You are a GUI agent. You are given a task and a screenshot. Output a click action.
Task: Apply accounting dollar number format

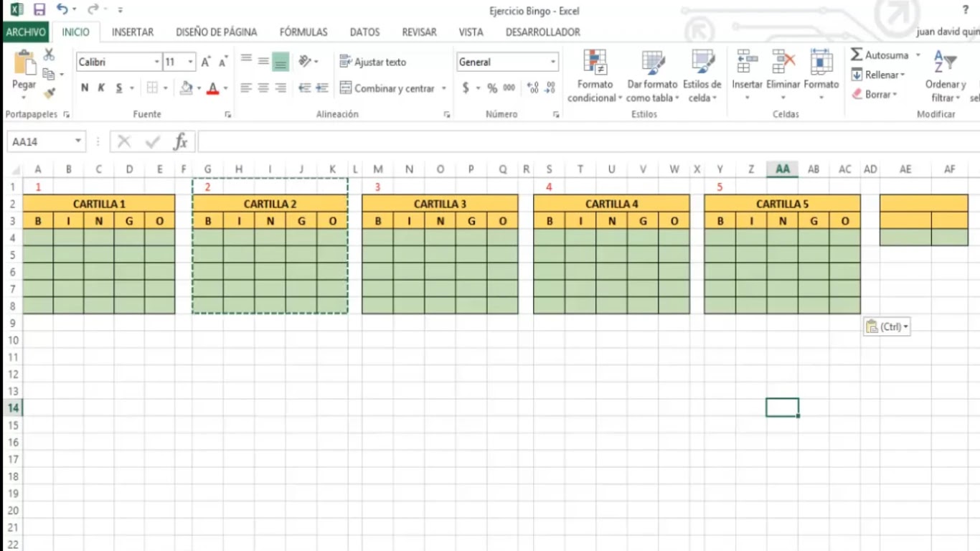466,88
